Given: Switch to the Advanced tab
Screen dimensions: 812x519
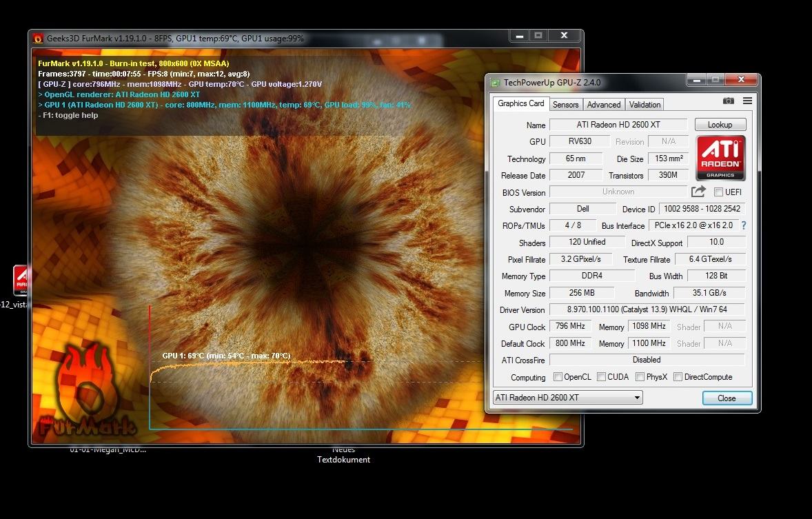Looking at the screenshot, I should (x=604, y=105).
